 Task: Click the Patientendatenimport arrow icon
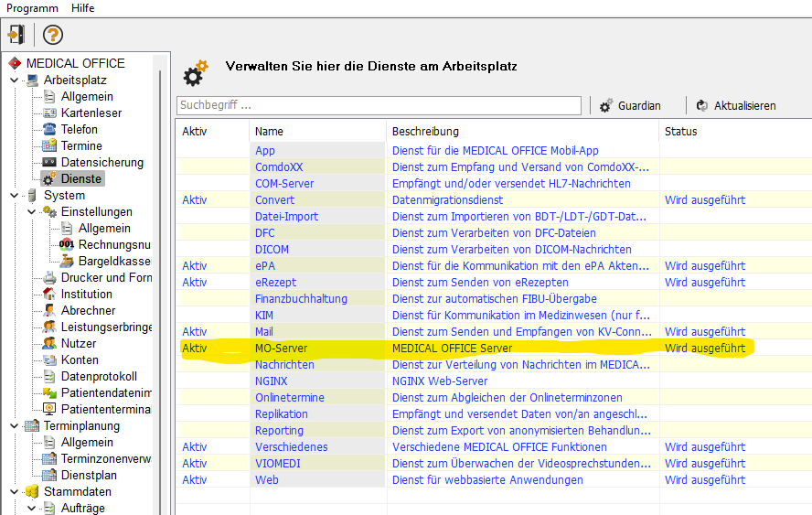(x=49, y=392)
